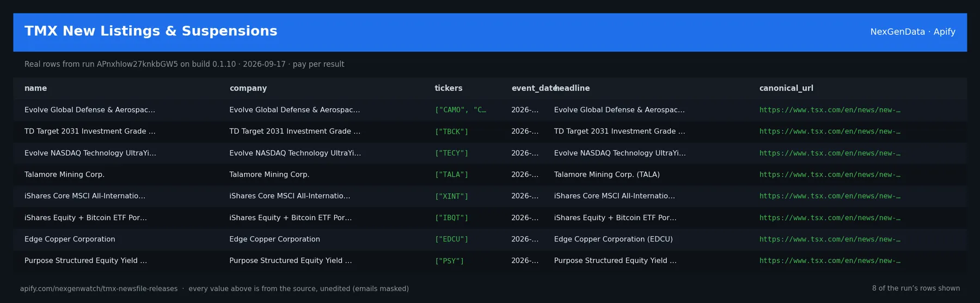This screenshot has width=980, height=303.
Task: Open the URL in the TECY row
Action: pos(830,153)
